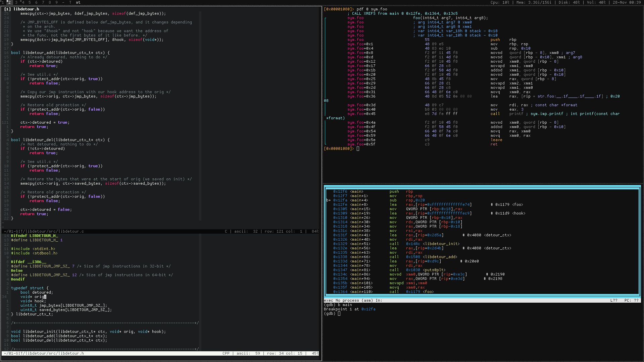Click the 'st' window title in bar
Viewport: 644px width, 362px height.
78,2
